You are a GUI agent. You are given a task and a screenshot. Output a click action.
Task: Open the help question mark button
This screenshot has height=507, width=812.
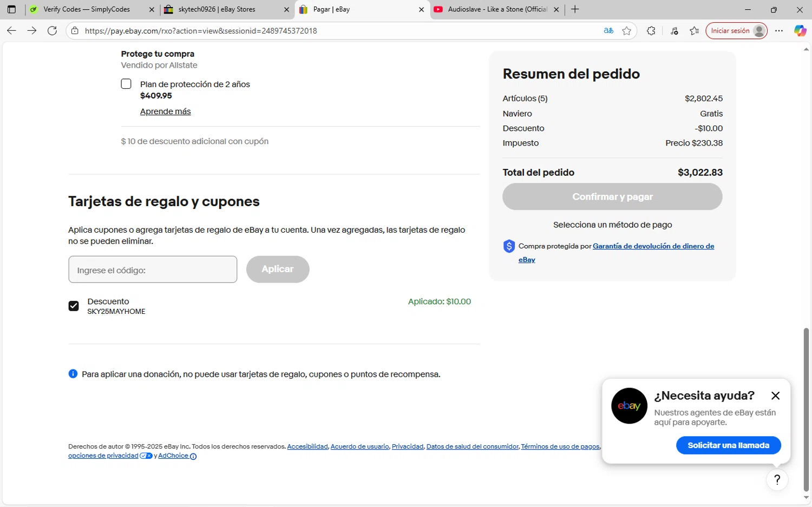pos(777,479)
